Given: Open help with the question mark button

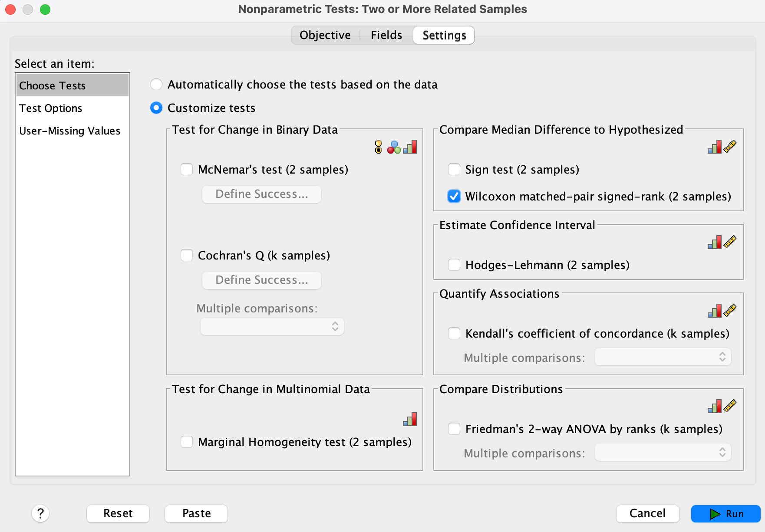Looking at the screenshot, I should [x=40, y=513].
